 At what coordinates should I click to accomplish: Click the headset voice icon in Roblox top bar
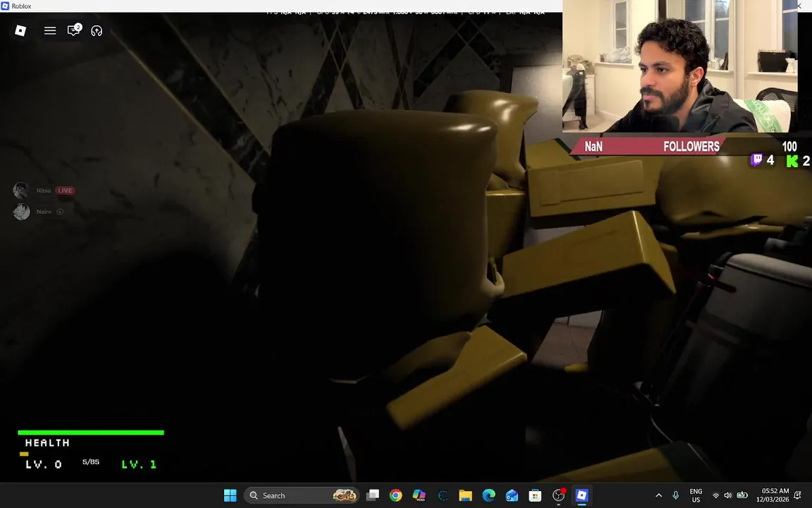pyautogui.click(x=97, y=31)
